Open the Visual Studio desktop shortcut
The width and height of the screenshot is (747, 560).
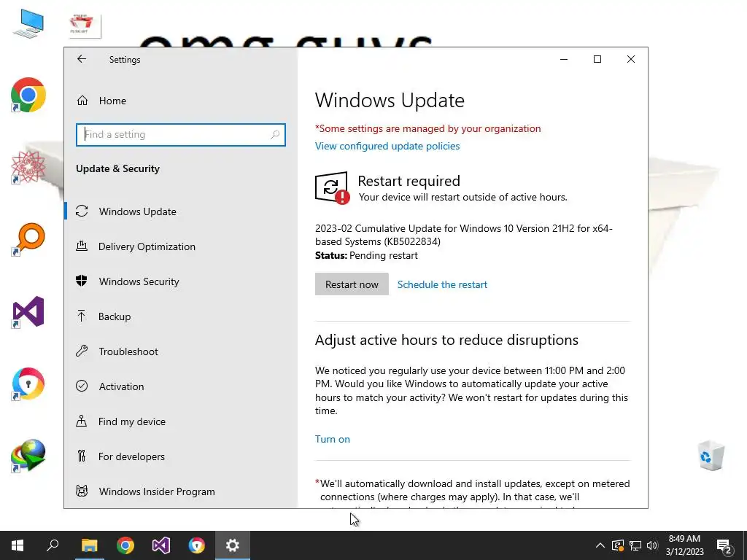click(28, 312)
